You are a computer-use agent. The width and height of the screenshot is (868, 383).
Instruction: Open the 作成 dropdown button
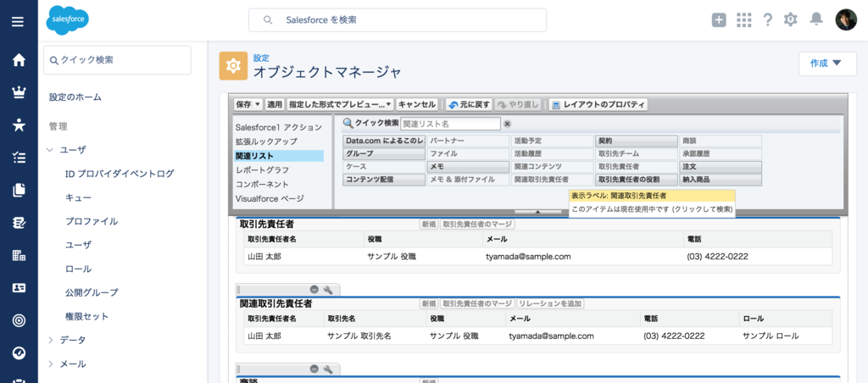pos(826,64)
